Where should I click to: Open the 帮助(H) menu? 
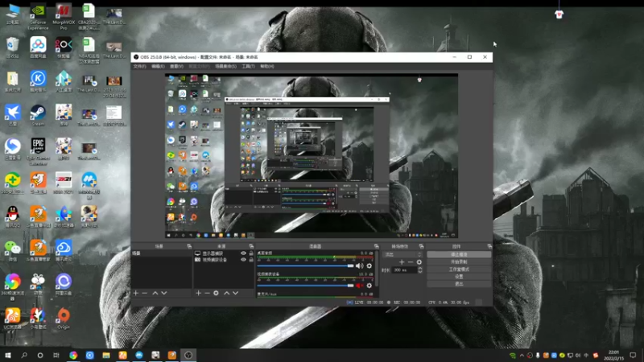[267, 66]
